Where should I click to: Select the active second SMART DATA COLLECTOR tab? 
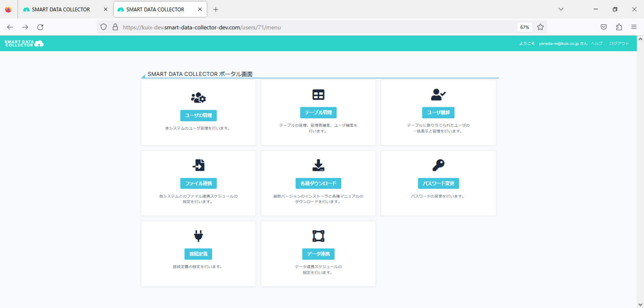[x=160, y=9]
